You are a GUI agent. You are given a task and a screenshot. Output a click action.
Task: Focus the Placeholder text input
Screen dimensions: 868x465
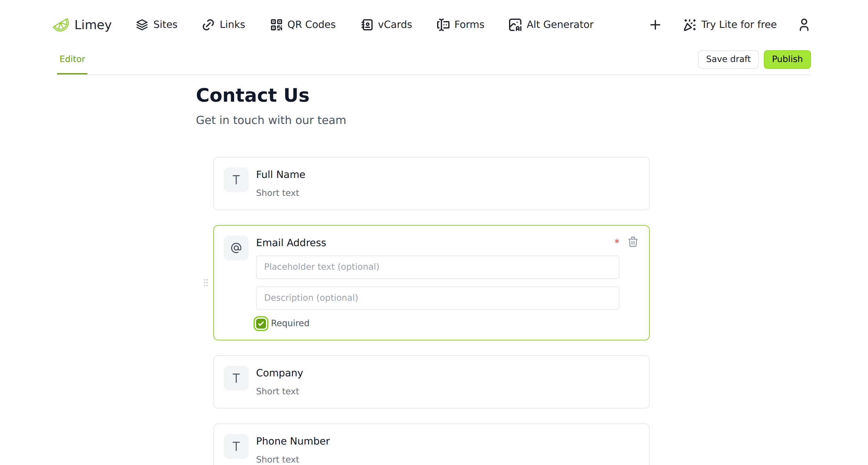437,267
